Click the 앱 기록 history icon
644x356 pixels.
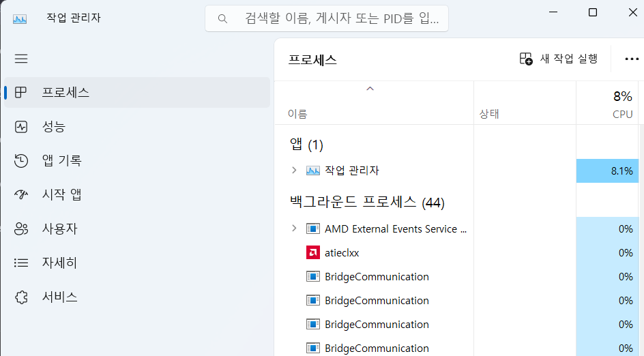click(x=21, y=160)
